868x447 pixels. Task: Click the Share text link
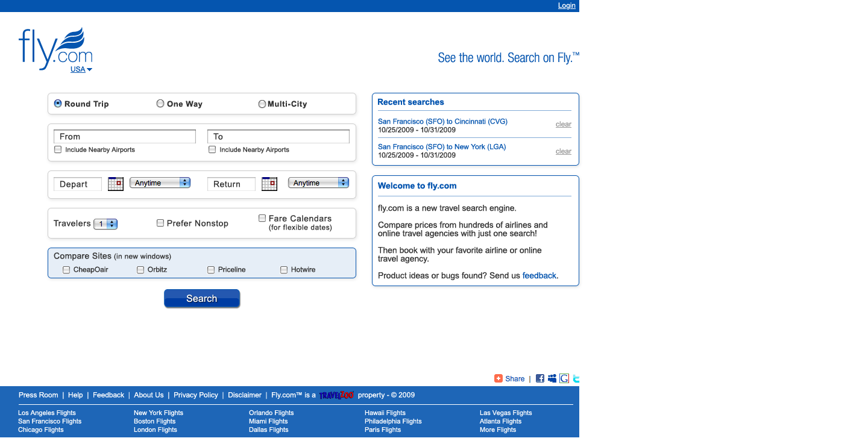click(515, 379)
